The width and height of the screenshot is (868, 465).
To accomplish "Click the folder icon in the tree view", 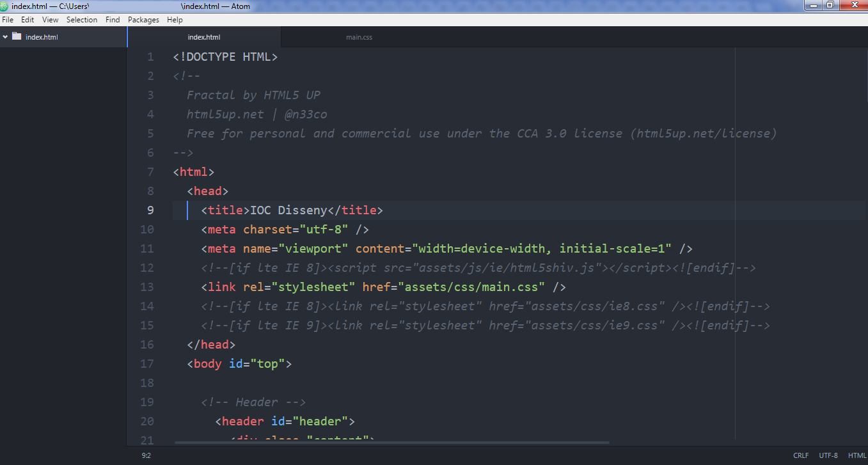I will click(x=17, y=36).
